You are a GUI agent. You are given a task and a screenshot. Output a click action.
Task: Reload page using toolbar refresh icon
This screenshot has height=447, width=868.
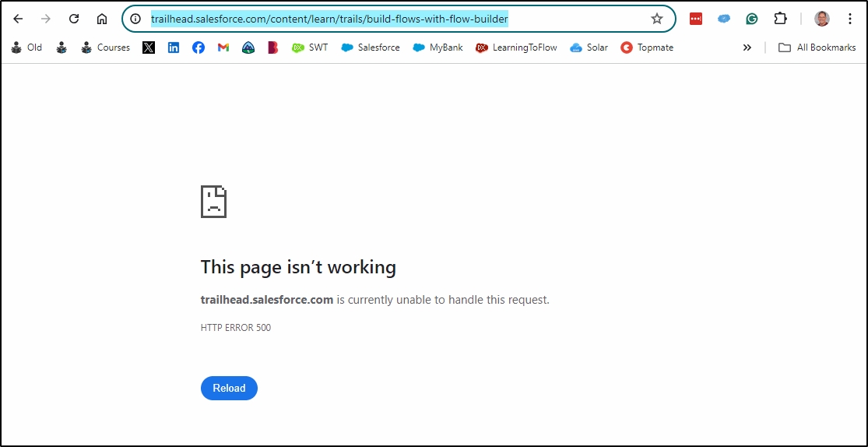coord(74,19)
